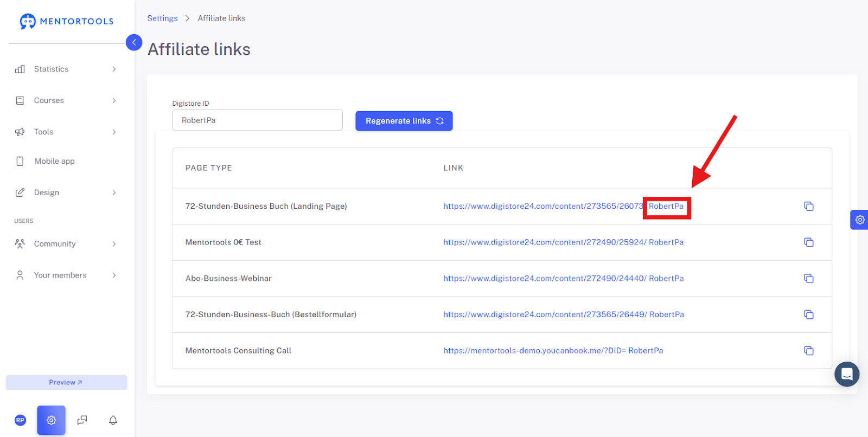Click the Regenerate links button

point(404,121)
